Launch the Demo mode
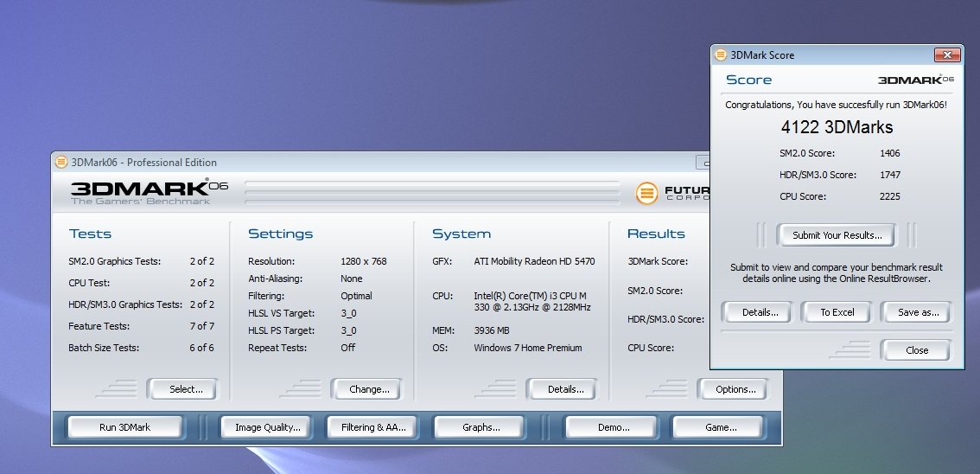 click(x=613, y=428)
